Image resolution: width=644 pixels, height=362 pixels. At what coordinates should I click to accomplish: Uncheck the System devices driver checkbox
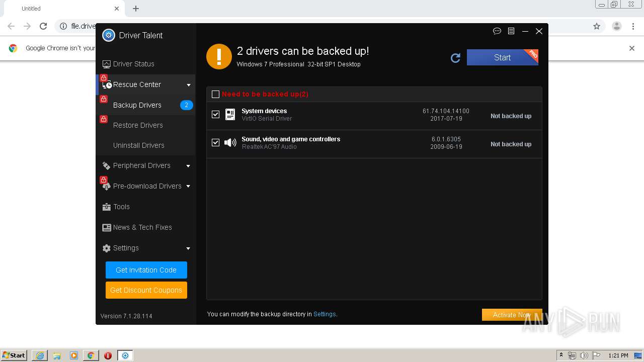coord(216,115)
